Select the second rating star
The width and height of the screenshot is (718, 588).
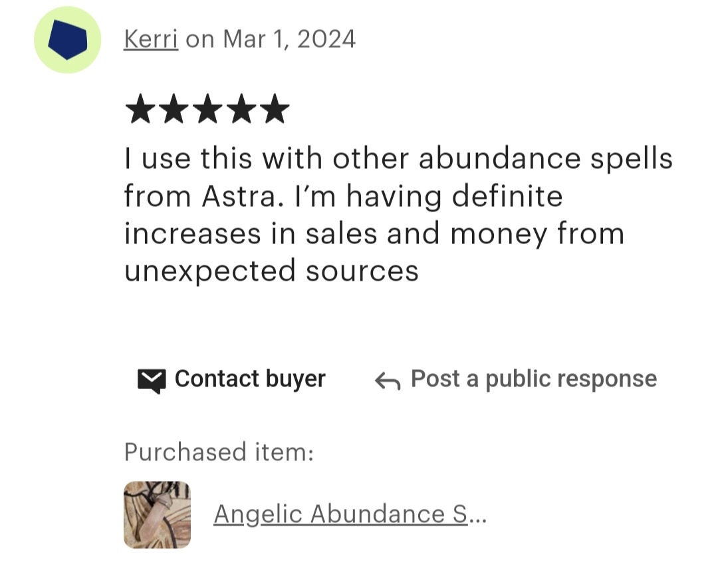174,109
